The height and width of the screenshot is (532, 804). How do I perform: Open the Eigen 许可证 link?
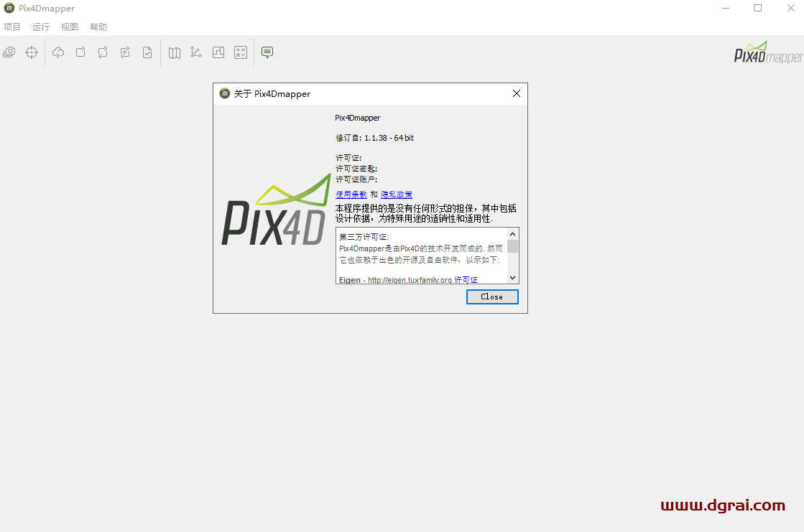point(466,280)
